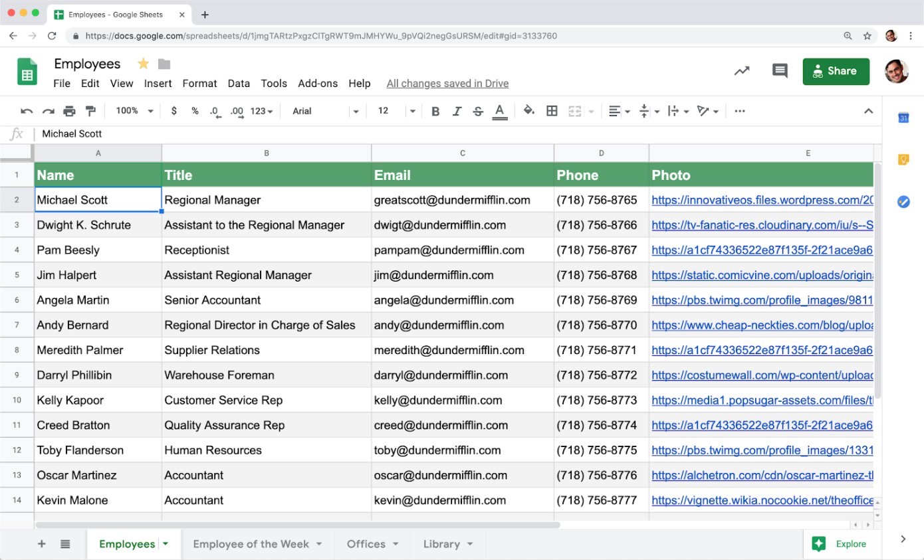The width and height of the screenshot is (924, 560).
Task: Show side panel with the bottom-right chevron
Action: click(x=903, y=539)
